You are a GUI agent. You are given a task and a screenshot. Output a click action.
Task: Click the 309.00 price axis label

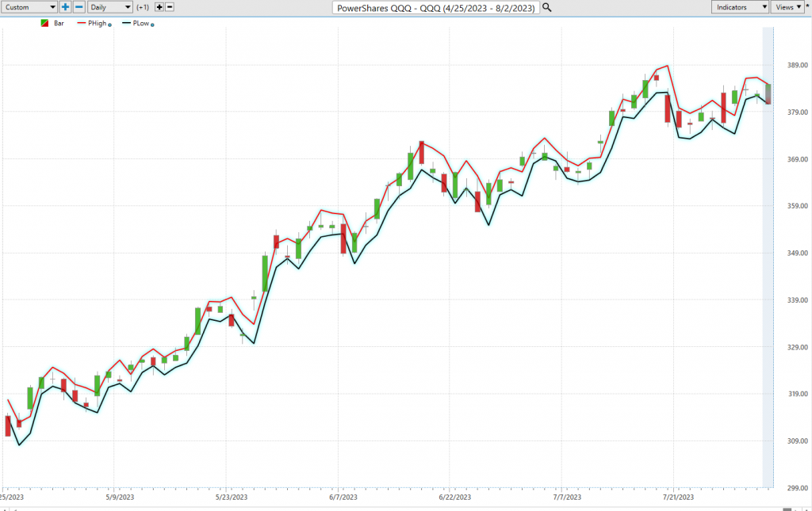(798, 440)
